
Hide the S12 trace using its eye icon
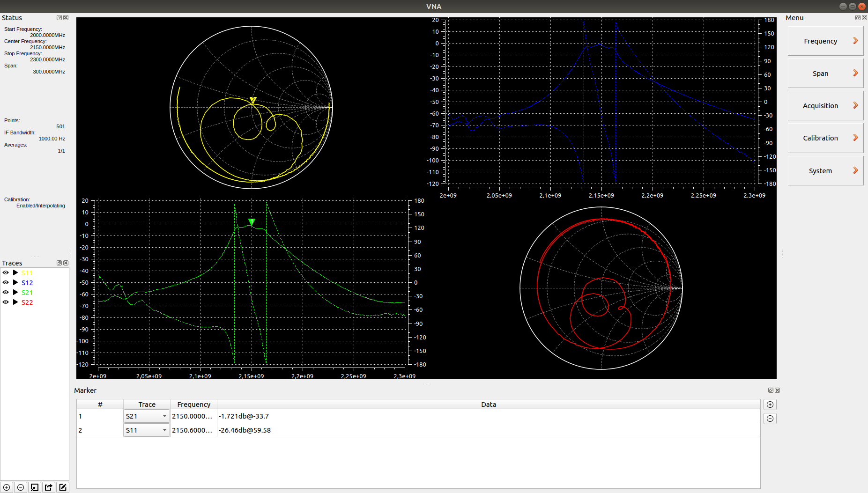click(6, 282)
